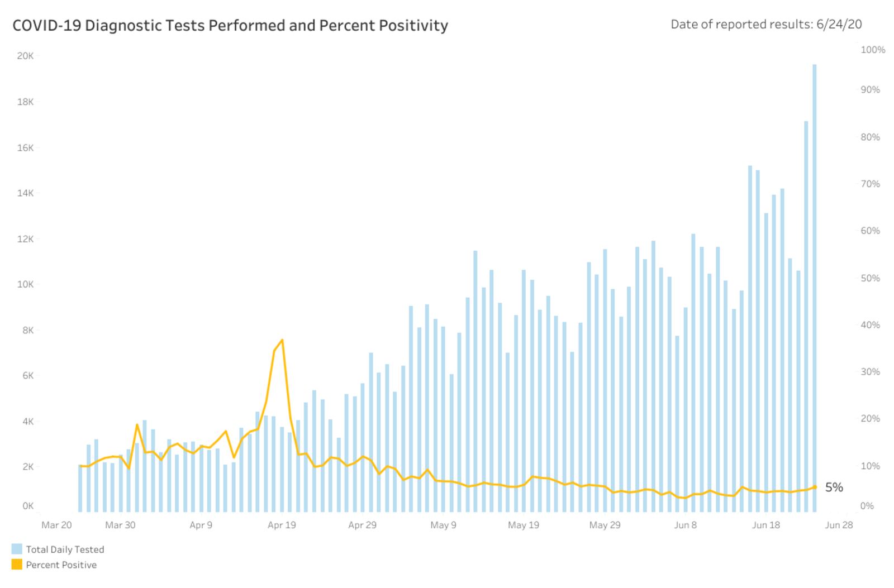Click the 20K label on left axis

point(25,56)
